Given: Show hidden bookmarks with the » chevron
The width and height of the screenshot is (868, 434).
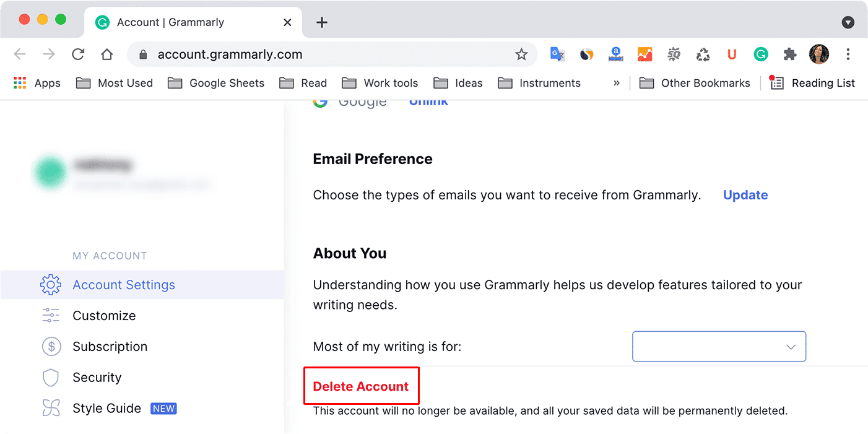Looking at the screenshot, I should pos(617,83).
